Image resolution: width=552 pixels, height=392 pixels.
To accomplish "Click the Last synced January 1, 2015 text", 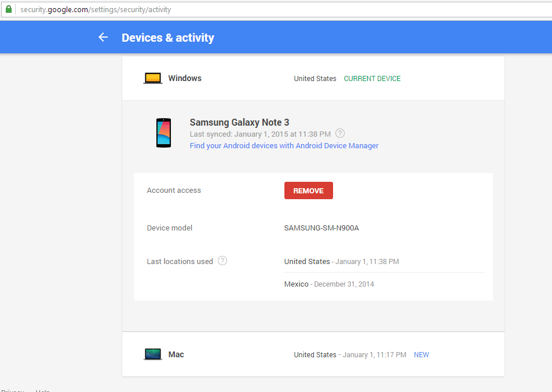I will click(x=260, y=134).
